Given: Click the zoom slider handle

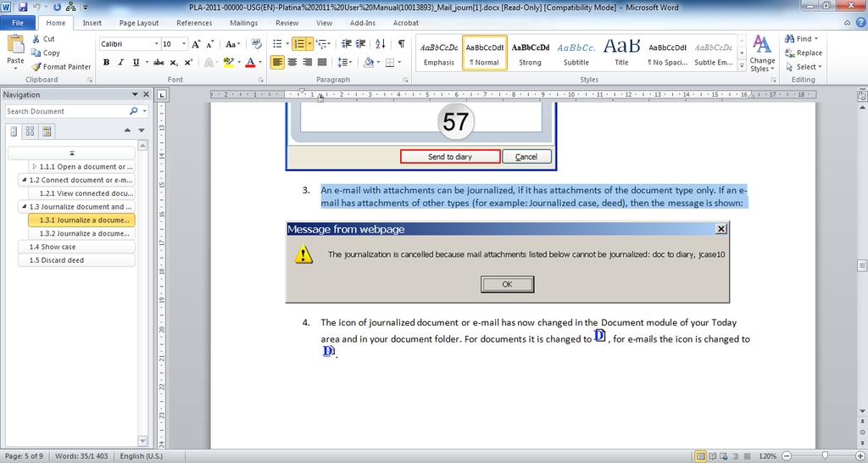Looking at the screenshot, I should [x=826, y=456].
